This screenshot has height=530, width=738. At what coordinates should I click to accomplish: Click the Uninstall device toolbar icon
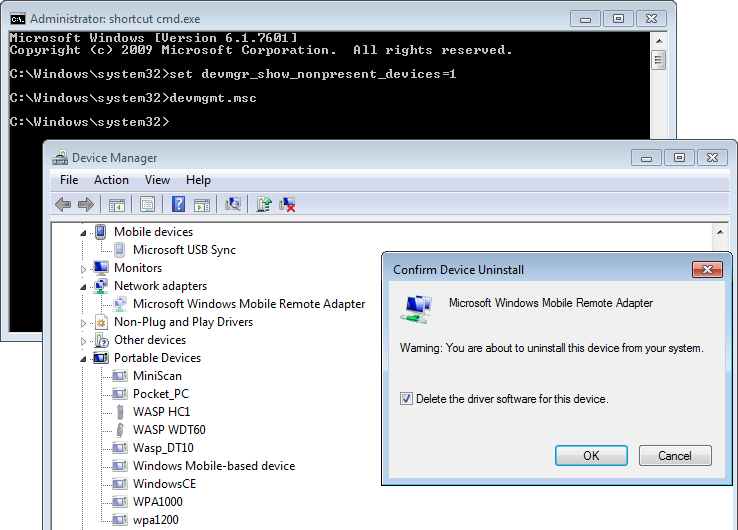point(287,204)
